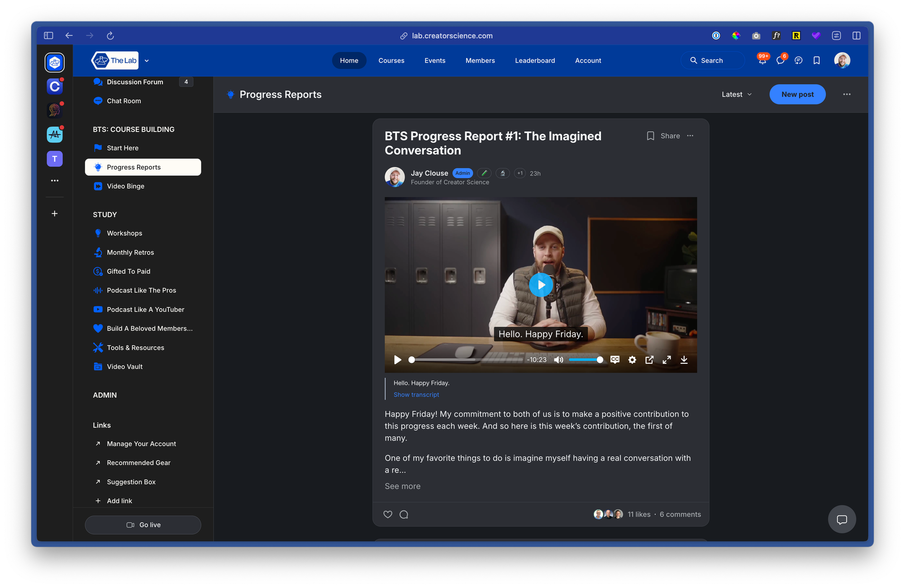This screenshot has width=905, height=588.
Task: Open space options ellipsis next to New post
Action: 847,94
